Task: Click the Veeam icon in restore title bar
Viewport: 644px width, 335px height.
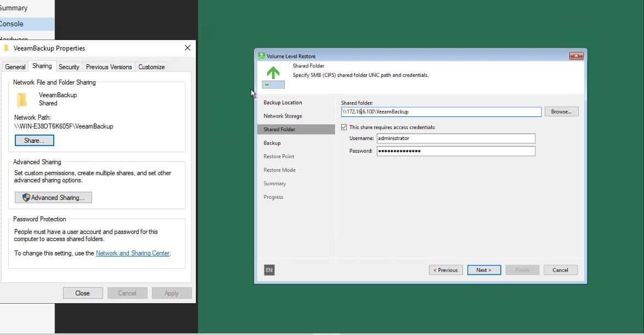Action: point(261,57)
